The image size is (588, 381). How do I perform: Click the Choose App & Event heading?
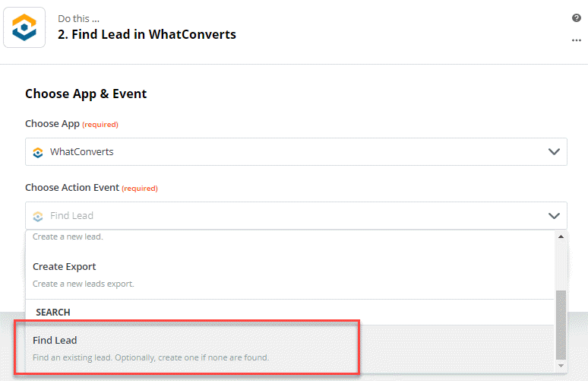86,94
